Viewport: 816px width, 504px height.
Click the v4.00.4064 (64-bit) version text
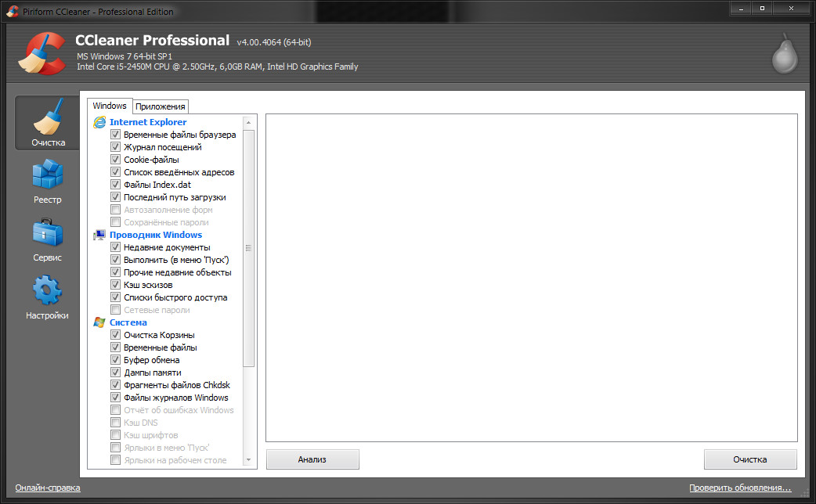tap(274, 42)
